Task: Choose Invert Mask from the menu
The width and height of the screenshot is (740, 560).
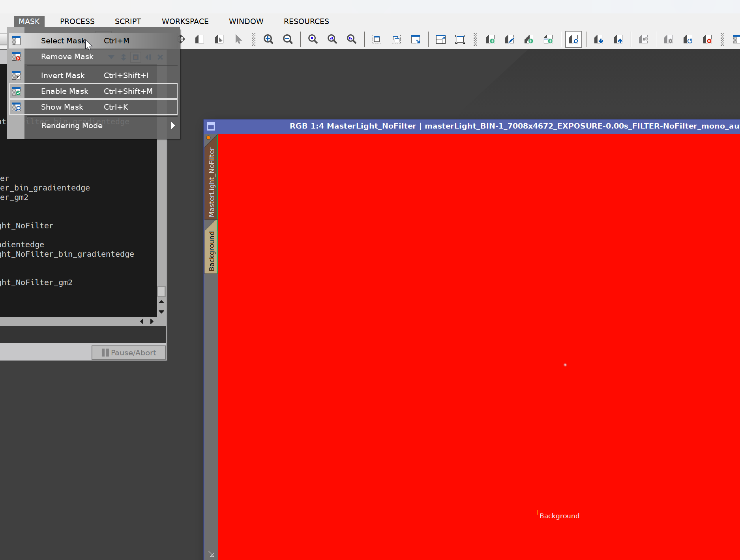Action: coord(93,75)
